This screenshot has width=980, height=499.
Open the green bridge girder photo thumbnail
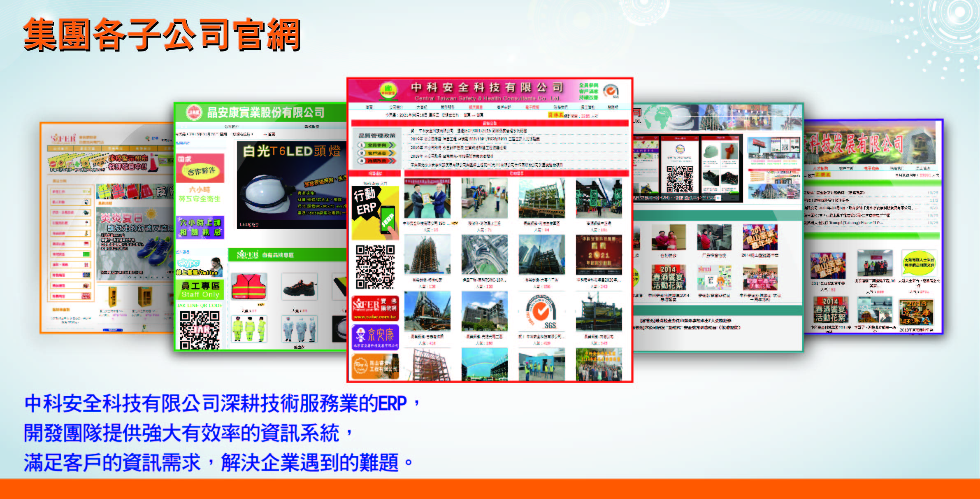click(599, 198)
